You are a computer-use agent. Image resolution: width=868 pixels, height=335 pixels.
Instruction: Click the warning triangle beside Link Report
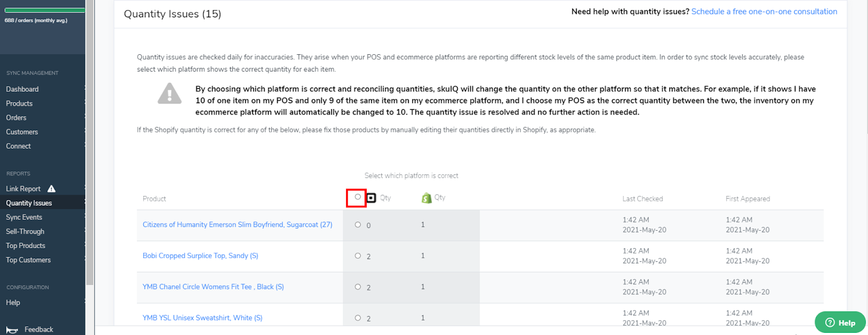52,189
